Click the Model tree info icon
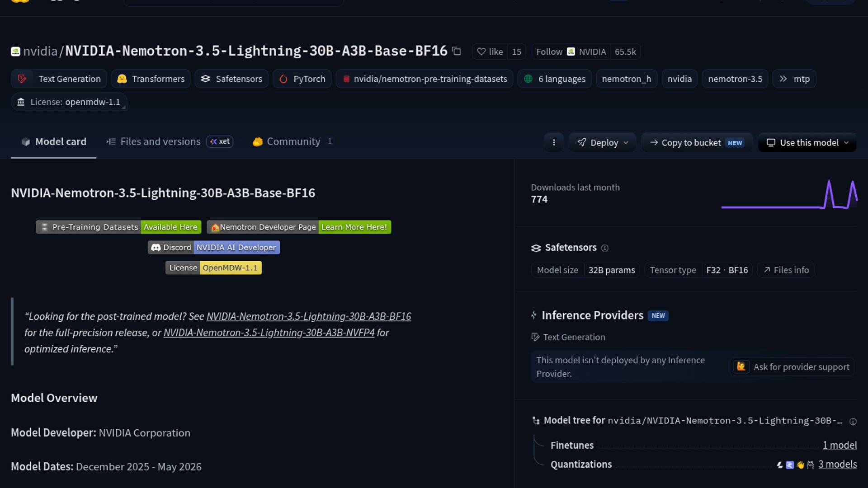 tap(853, 422)
